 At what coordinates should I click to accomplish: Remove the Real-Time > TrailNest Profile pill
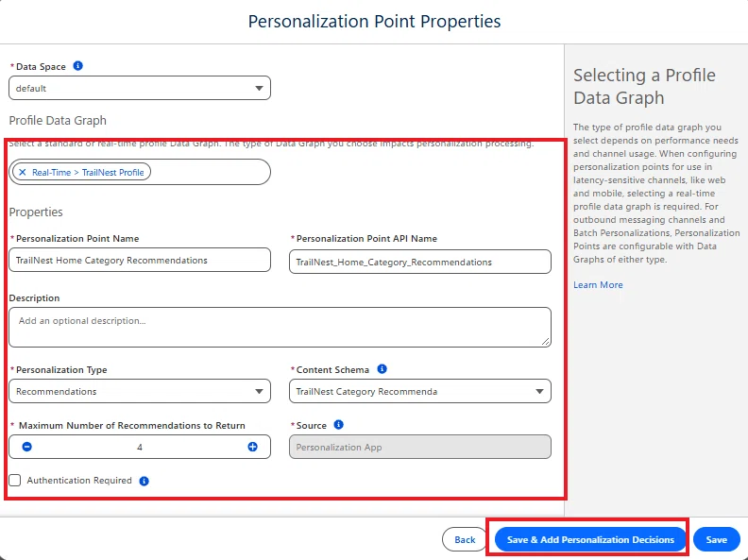tap(23, 172)
